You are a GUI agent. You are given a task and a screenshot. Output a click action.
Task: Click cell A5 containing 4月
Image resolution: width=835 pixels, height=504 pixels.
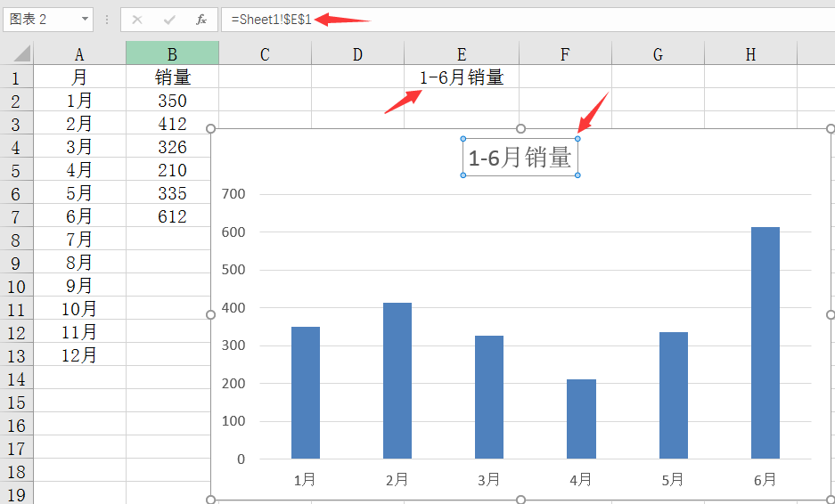(x=79, y=170)
